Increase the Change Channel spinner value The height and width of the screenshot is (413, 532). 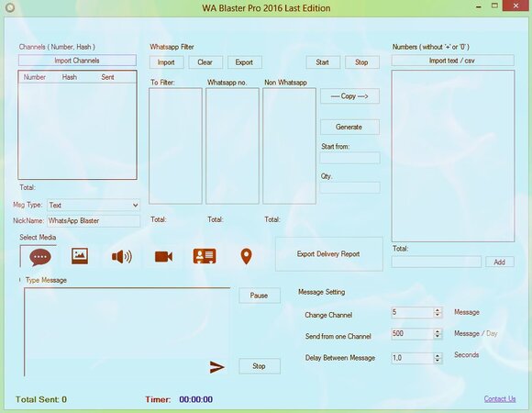tap(438, 310)
